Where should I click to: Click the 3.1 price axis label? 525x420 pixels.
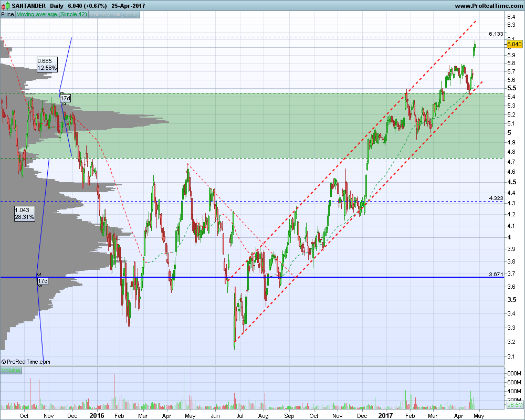(x=511, y=356)
